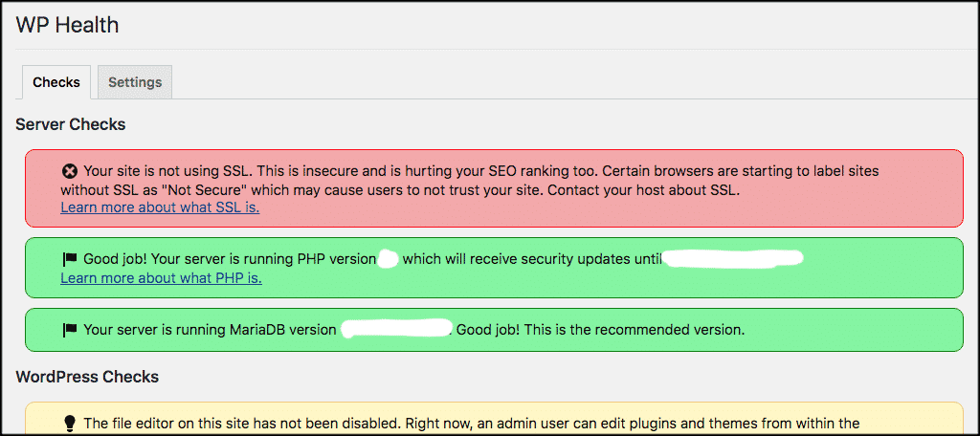The height and width of the screenshot is (436, 980).
Task: Click the yellow file editor warning notice
Action: (494, 419)
